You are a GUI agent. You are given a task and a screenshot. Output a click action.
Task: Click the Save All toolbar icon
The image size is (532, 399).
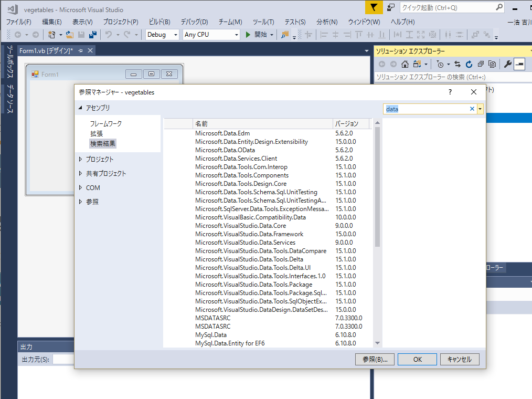point(93,35)
